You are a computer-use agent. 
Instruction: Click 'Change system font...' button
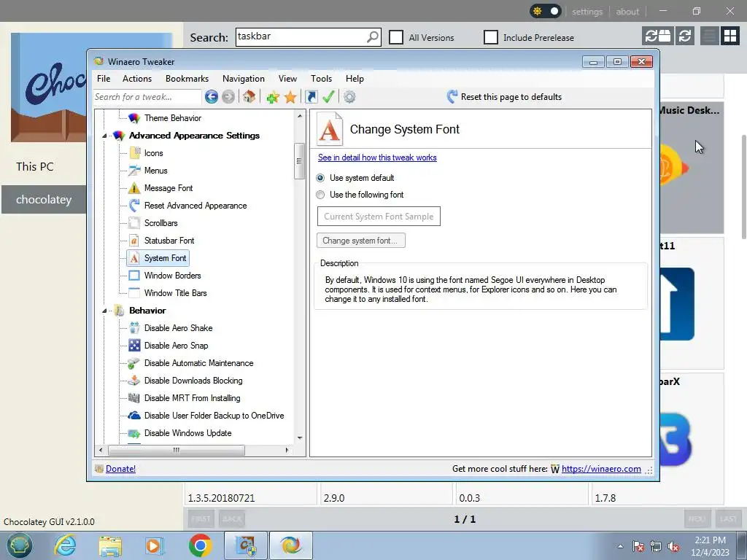click(361, 241)
